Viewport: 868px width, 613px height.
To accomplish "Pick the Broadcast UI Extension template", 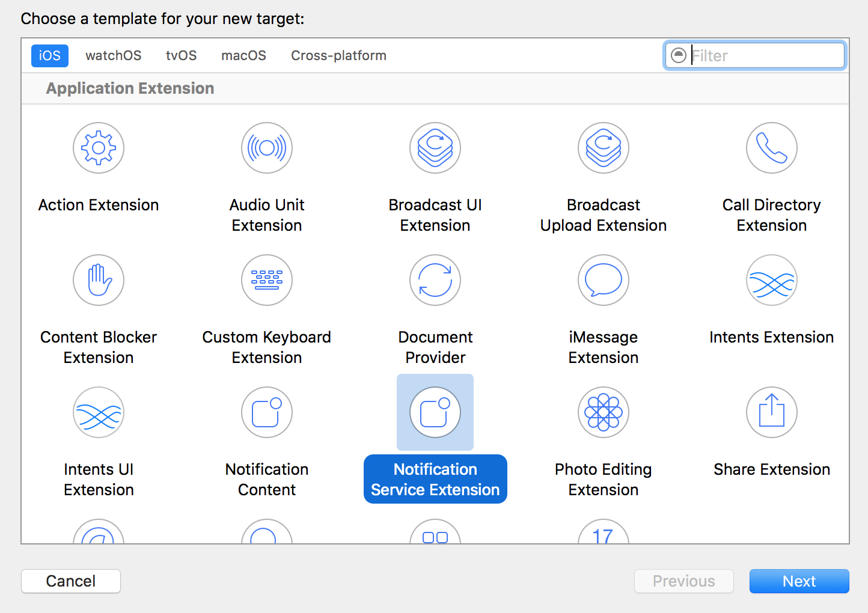I will tap(435, 148).
